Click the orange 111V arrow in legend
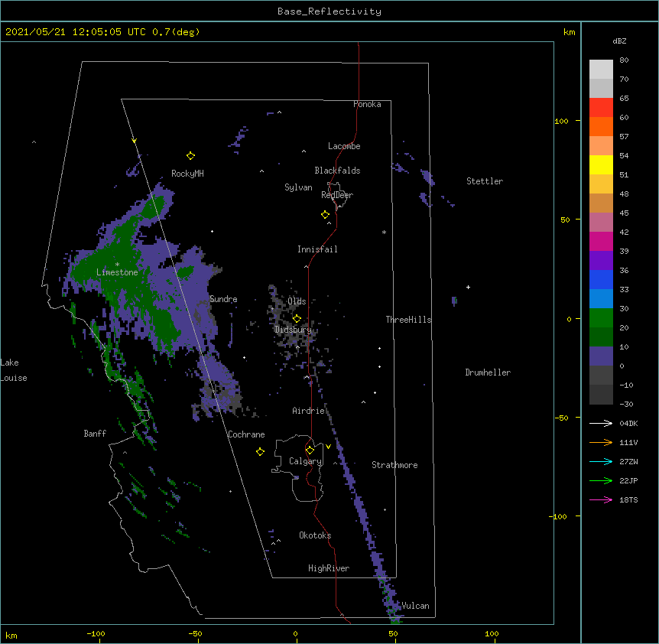659x644 pixels. [601, 442]
